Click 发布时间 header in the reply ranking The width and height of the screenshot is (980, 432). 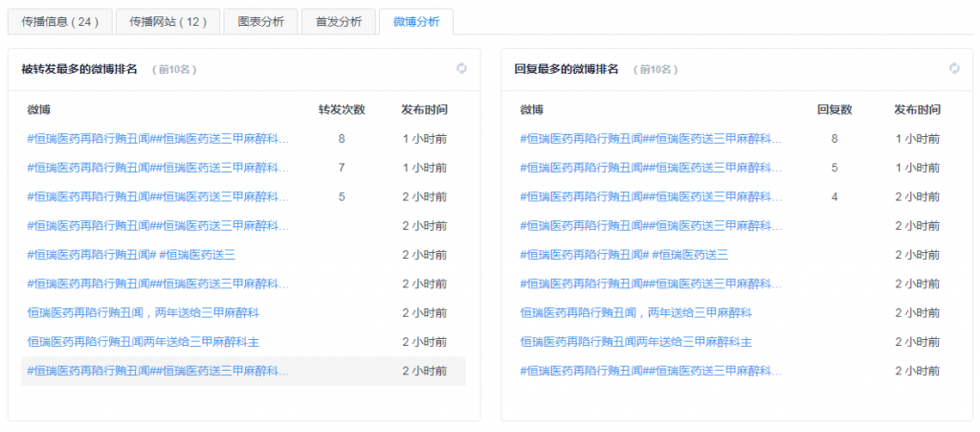[x=917, y=110]
